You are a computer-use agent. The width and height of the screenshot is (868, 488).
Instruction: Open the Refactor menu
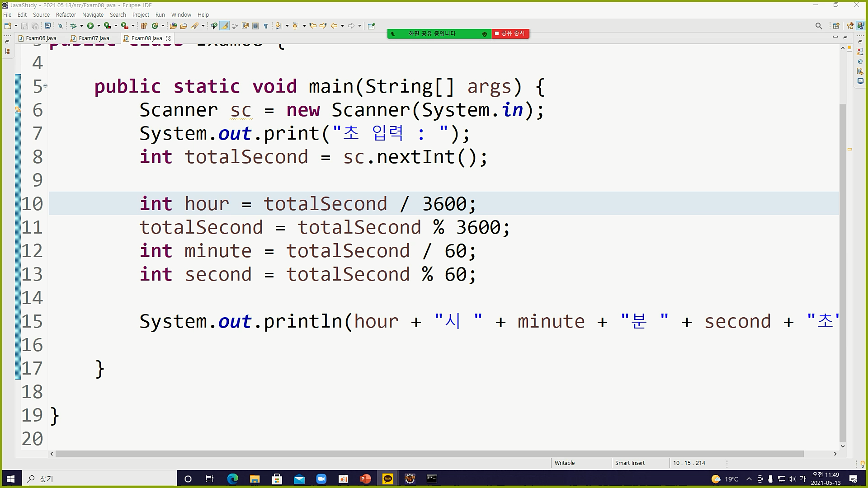pos(66,14)
